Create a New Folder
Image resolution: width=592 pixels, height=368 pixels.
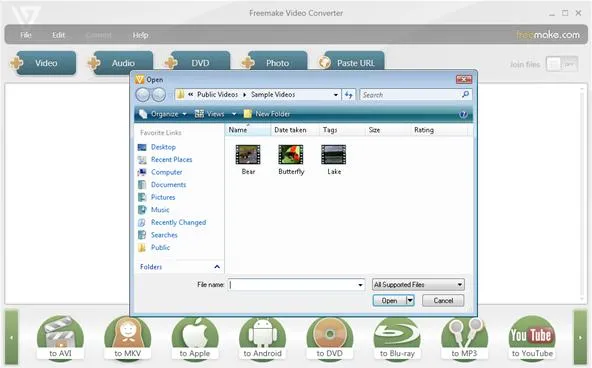tap(267, 114)
